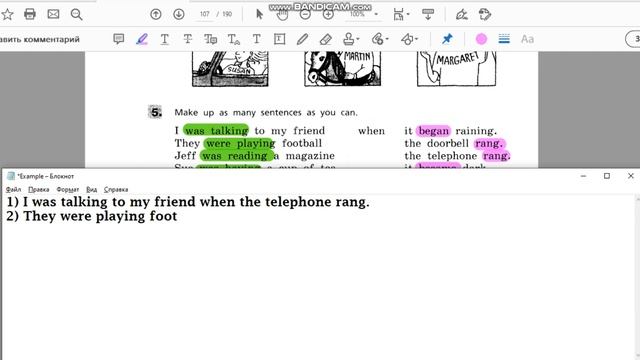640x360 pixels.
Task: Maximize the Notepad window
Action: click(x=607, y=176)
